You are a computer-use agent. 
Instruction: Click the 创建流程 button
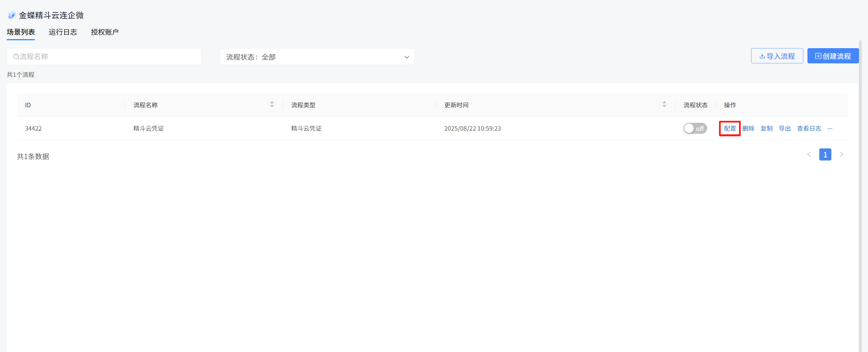coord(833,56)
